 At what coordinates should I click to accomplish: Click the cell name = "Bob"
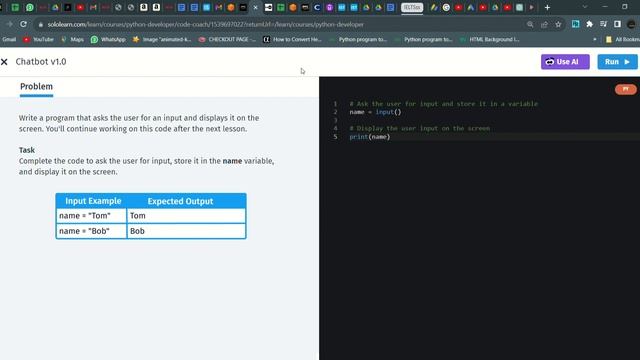point(91,231)
